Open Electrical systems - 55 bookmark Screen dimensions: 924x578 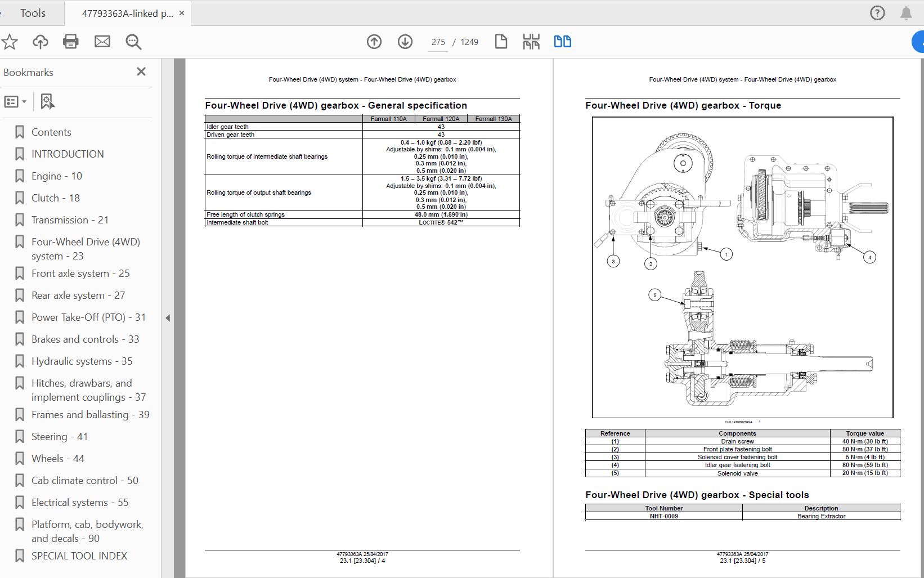[80, 503]
